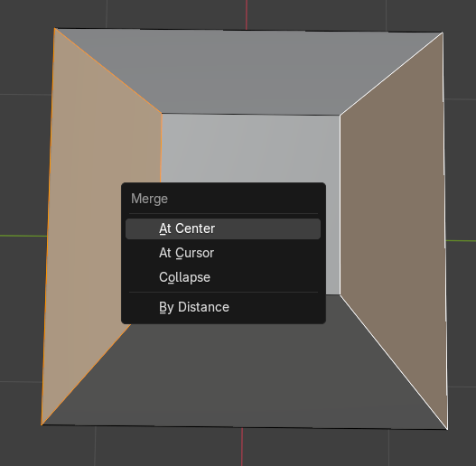Select the white diagonal edge at upper right
Image resolution: width=476 pixels, height=466 pixels.
point(391,74)
